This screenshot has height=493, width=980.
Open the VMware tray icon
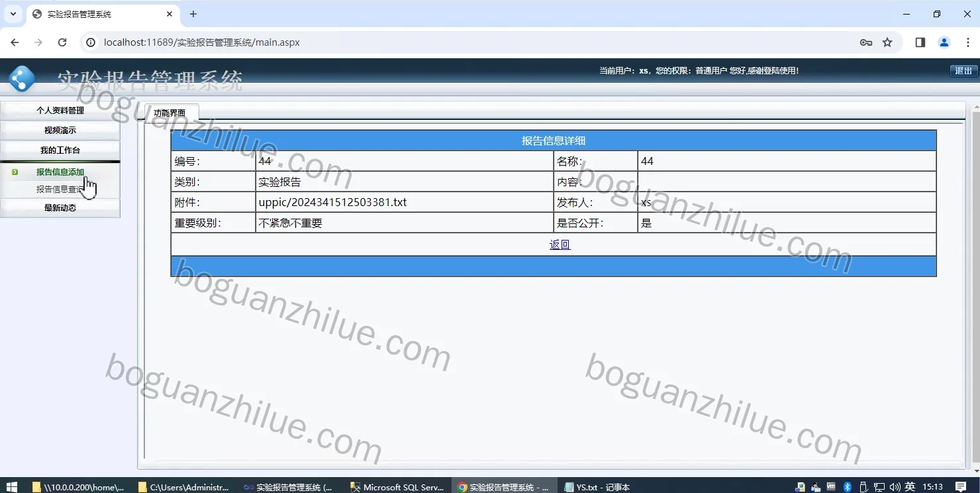pos(831,487)
